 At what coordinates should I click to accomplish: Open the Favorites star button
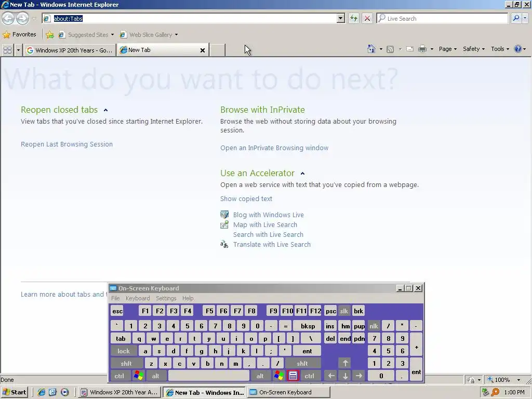pos(19,34)
